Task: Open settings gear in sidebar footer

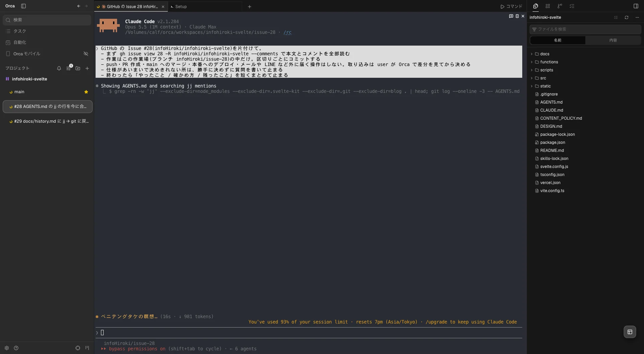Action: tap(7, 348)
